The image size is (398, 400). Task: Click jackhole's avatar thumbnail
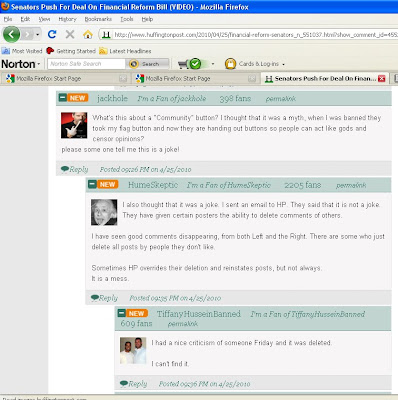click(74, 125)
